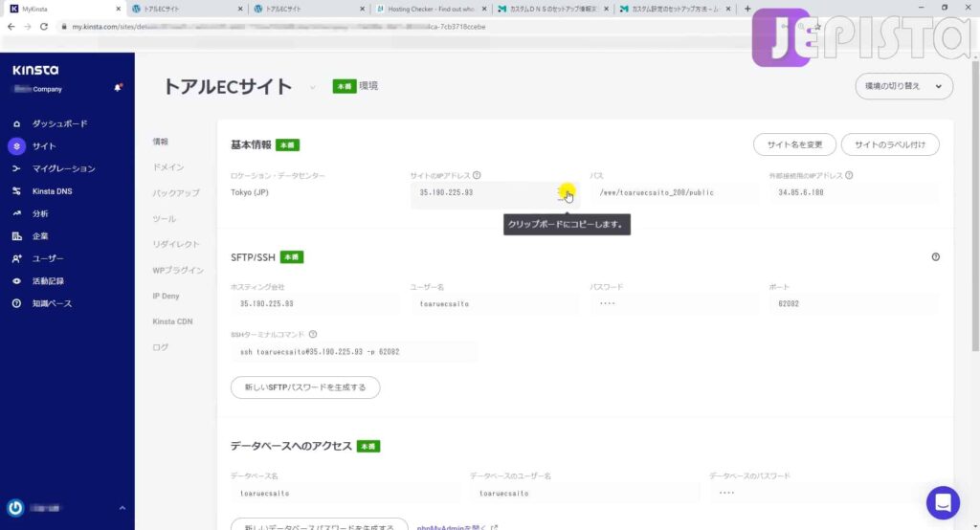Open the chat support bubble
The width and height of the screenshot is (980, 530).
click(x=943, y=502)
